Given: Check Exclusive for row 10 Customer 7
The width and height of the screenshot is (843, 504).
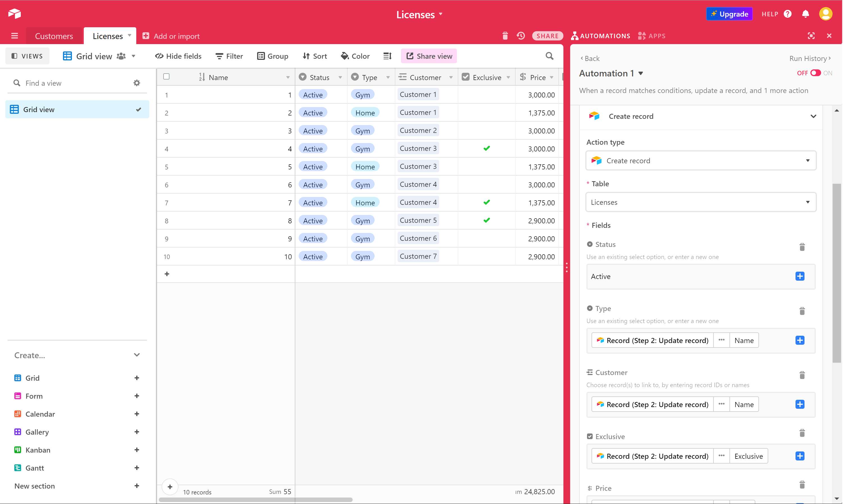Looking at the screenshot, I should [x=487, y=256].
